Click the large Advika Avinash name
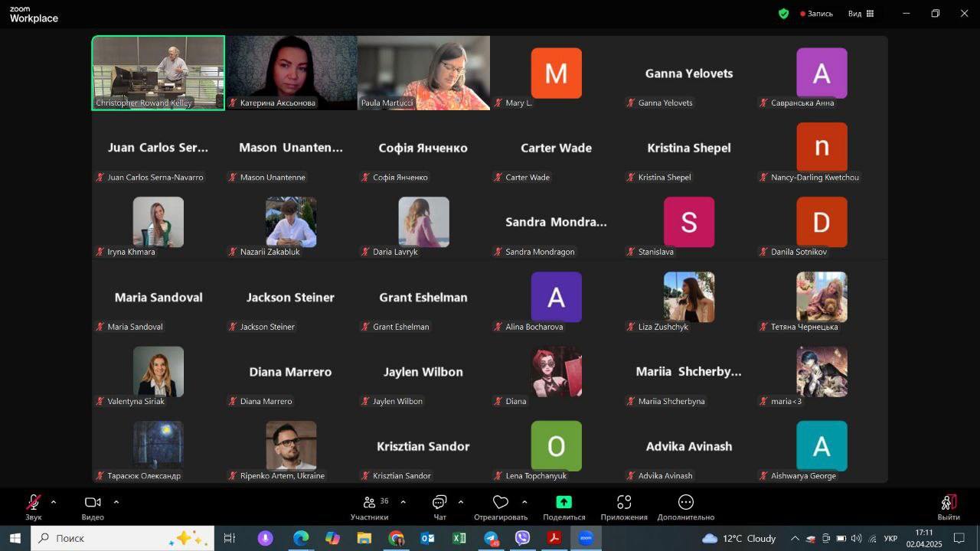This screenshot has height=551, width=980. click(689, 446)
